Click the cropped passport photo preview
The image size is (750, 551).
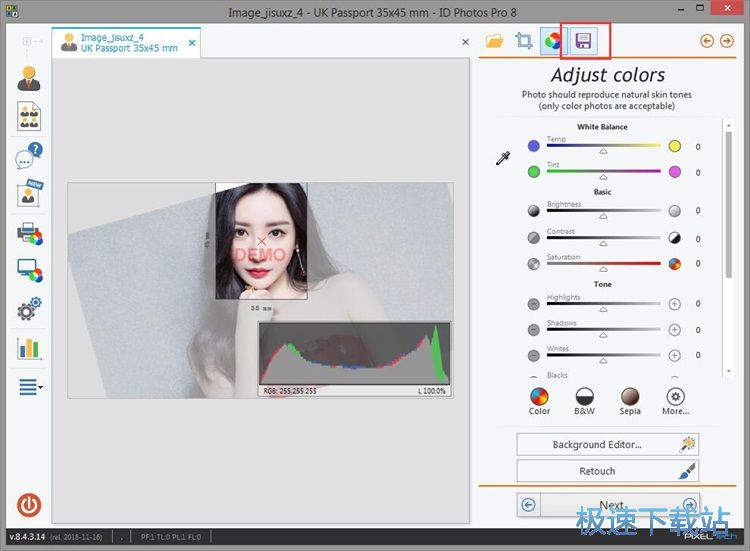(261, 241)
